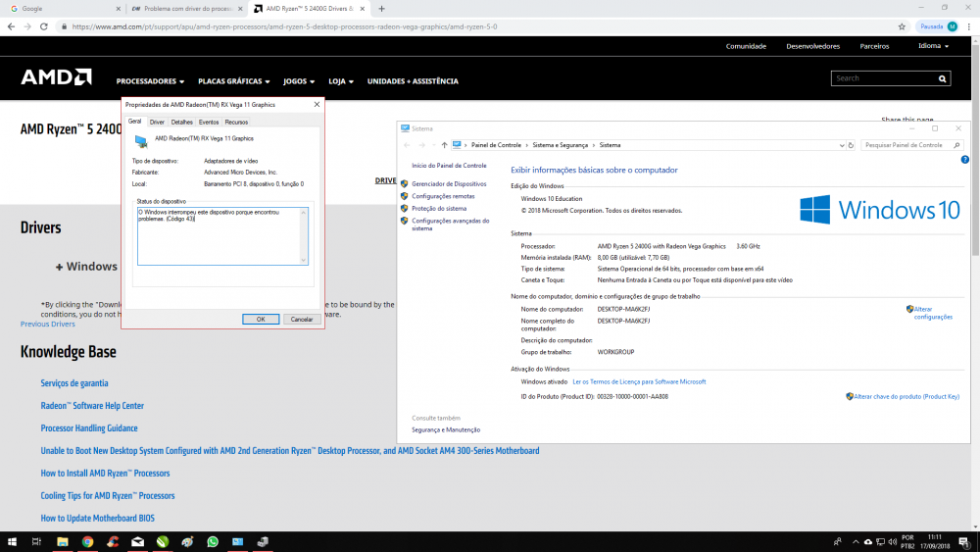Go back in Chrome
Viewport: 980px width, 552px height.
click(11, 26)
